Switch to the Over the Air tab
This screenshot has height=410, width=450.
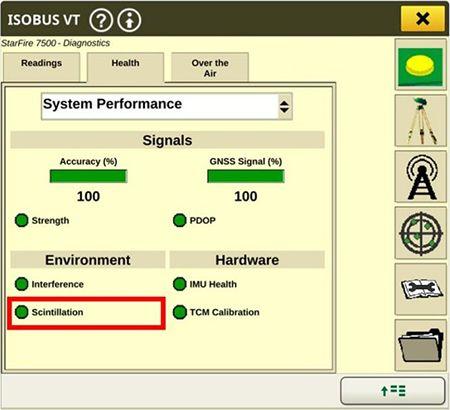click(210, 67)
